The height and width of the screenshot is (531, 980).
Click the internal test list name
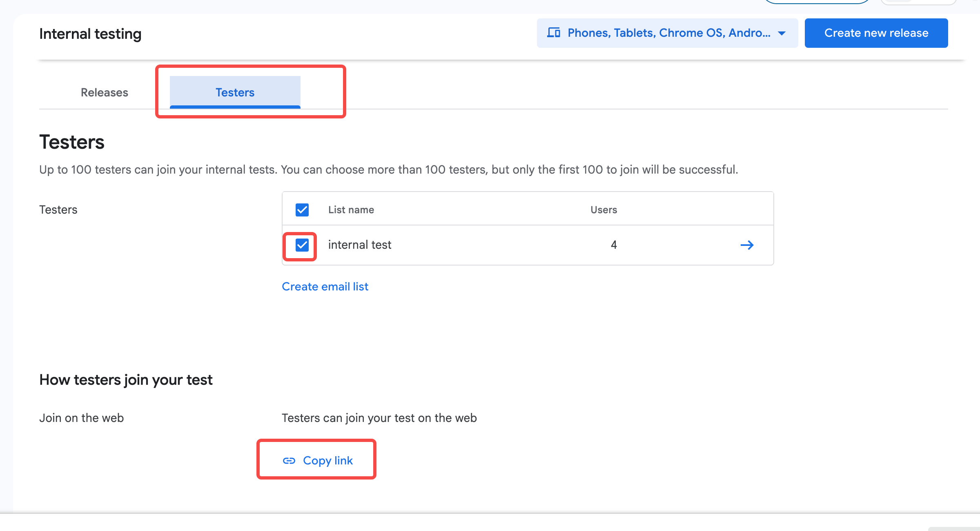(359, 245)
